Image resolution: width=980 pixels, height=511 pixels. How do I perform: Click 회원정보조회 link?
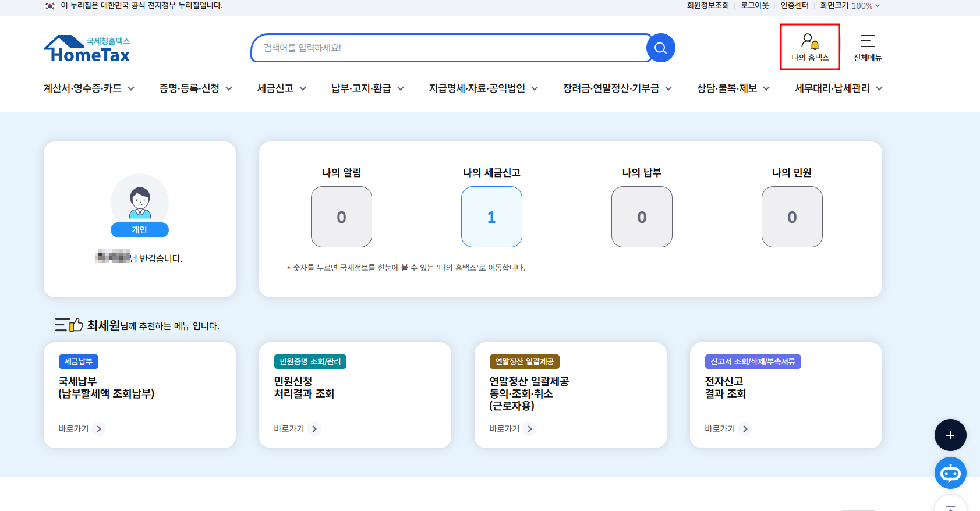[x=707, y=5]
